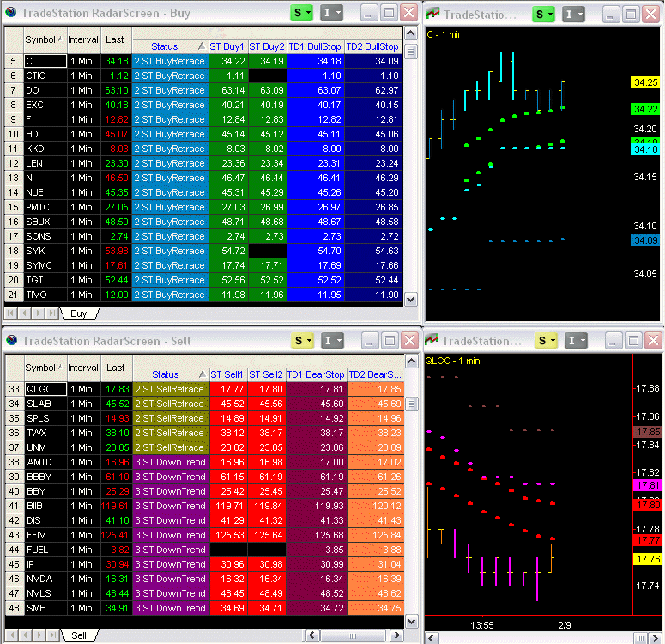Click the 13:55 time label on the QLGC chart axis
Viewport: 665px width, 644px height.
pos(482,625)
